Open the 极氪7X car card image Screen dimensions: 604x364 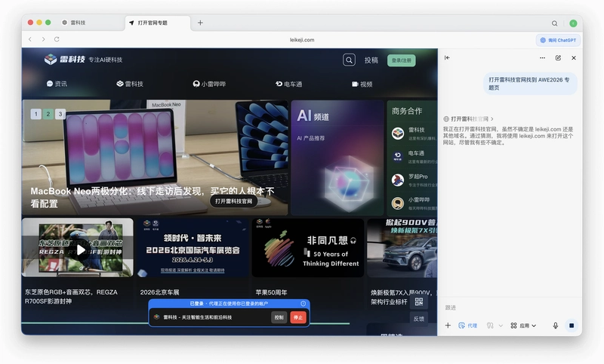coord(402,248)
